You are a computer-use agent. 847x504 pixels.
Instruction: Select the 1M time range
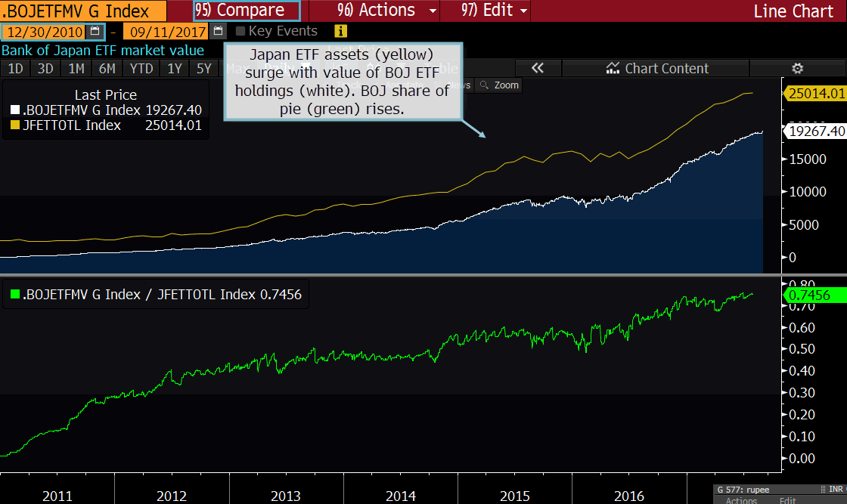coord(76,69)
